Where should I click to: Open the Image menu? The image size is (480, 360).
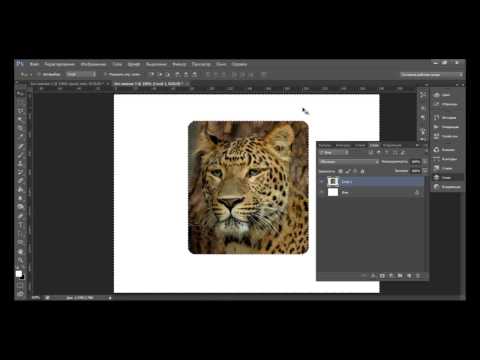(93, 64)
